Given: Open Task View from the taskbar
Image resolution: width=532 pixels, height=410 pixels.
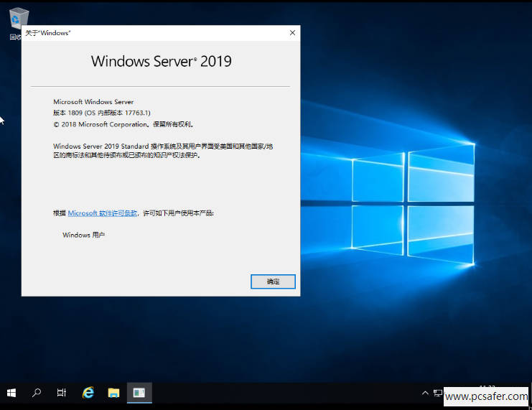Looking at the screenshot, I should (x=62, y=393).
